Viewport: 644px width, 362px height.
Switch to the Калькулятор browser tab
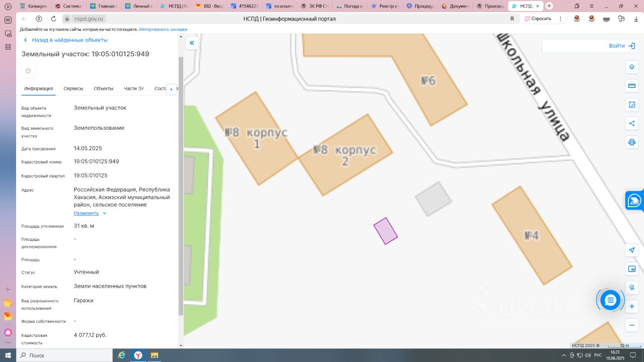(33, 6)
